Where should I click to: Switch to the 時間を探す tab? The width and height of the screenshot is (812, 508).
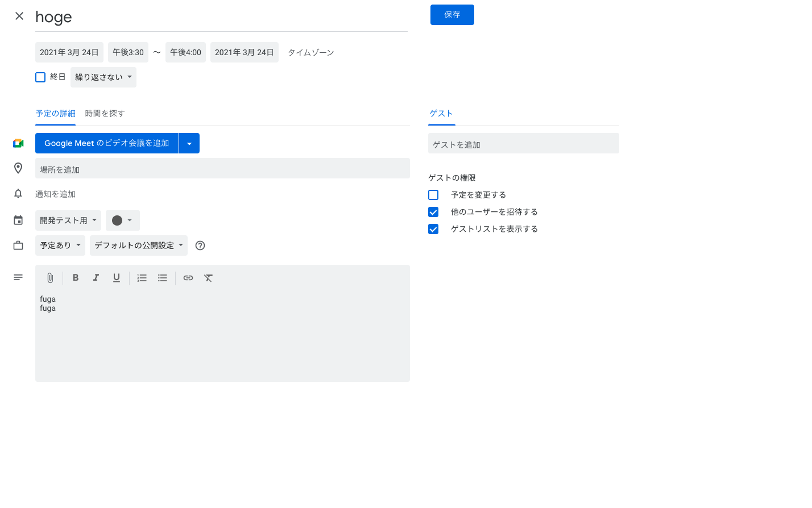(x=105, y=114)
